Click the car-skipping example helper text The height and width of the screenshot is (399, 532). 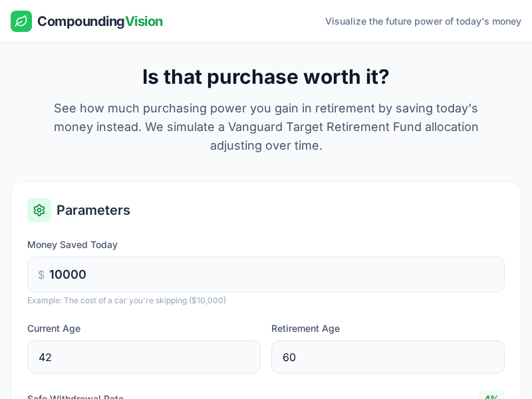tap(126, 301)
